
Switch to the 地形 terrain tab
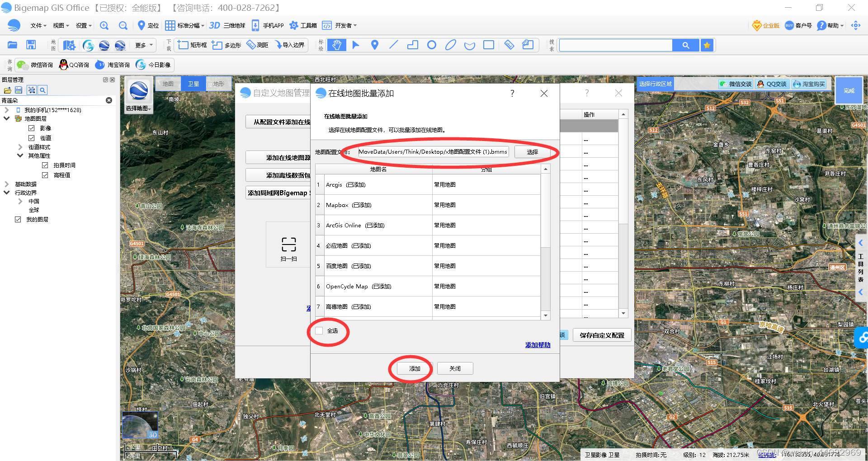coord(219,84)
